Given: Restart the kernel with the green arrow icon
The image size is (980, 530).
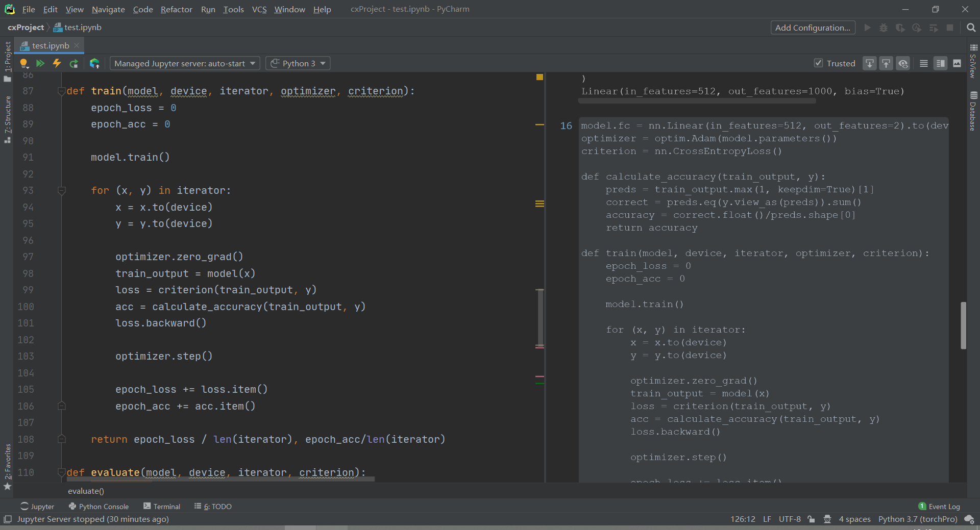Looking at the screenshot, I should point(74,63).
